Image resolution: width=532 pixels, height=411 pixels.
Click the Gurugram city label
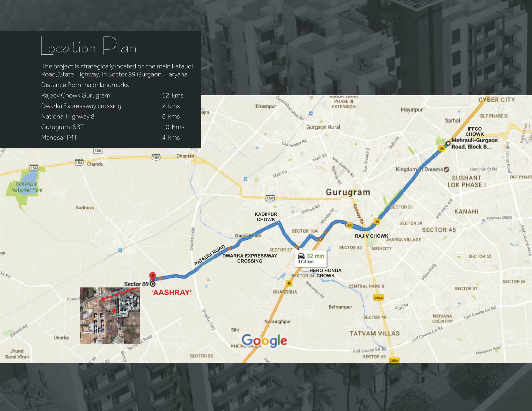click(348, 192)
